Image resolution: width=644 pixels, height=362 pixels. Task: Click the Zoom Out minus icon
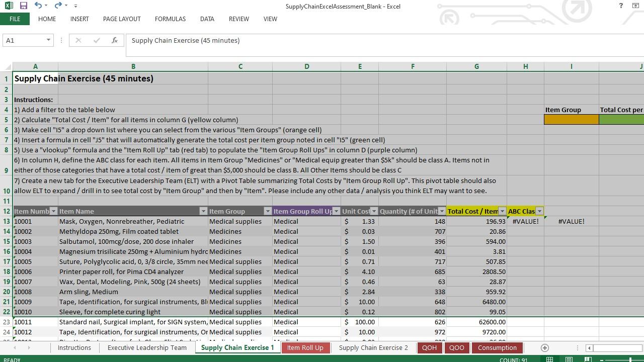602,359
